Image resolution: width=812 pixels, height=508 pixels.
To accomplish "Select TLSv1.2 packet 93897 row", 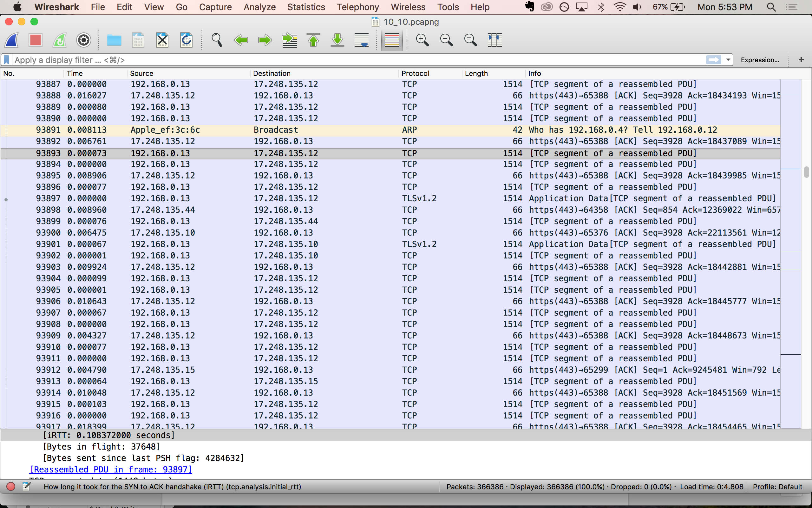I will 390,198.
